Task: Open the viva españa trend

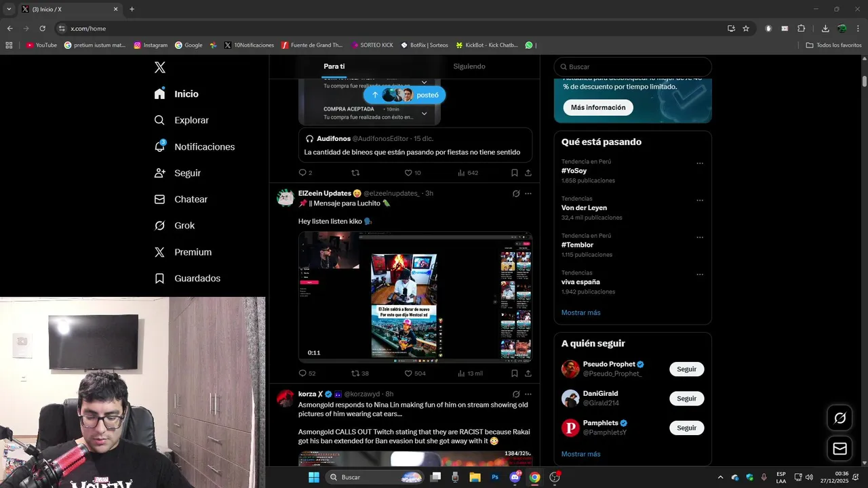Action: click(580, 282)
